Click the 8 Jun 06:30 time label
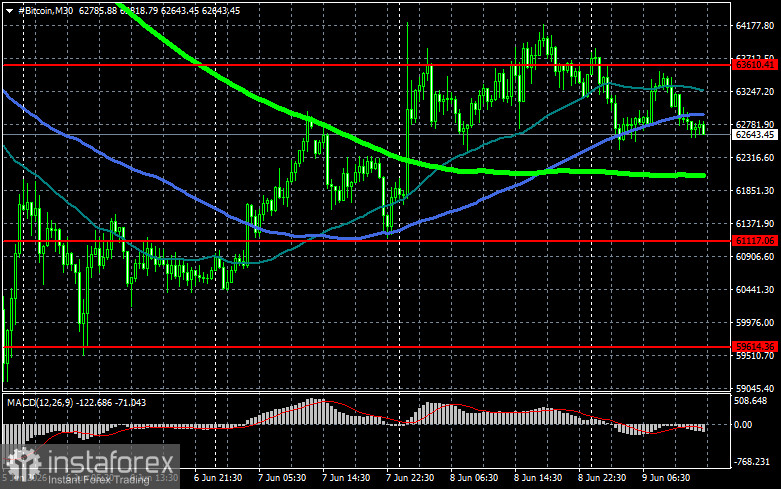Screen dimensions: 781x489 click(x=474, y=478)
